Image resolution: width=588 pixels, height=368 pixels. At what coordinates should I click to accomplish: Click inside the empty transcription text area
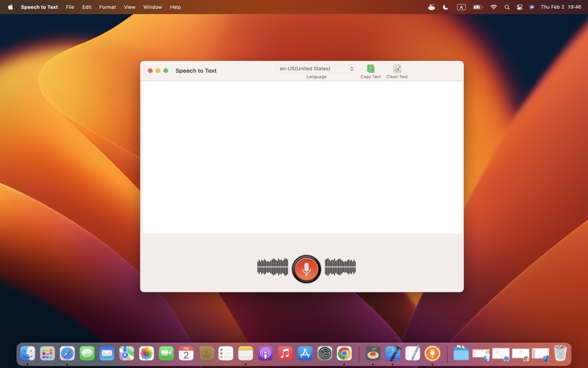pyautogui.click(x=302, y=158)
